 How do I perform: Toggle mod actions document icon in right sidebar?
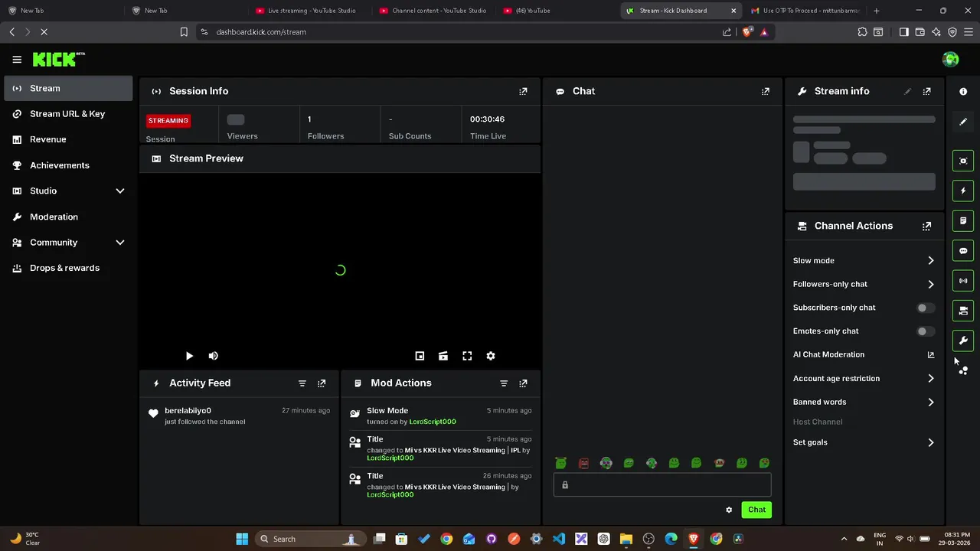pos(963,220)
